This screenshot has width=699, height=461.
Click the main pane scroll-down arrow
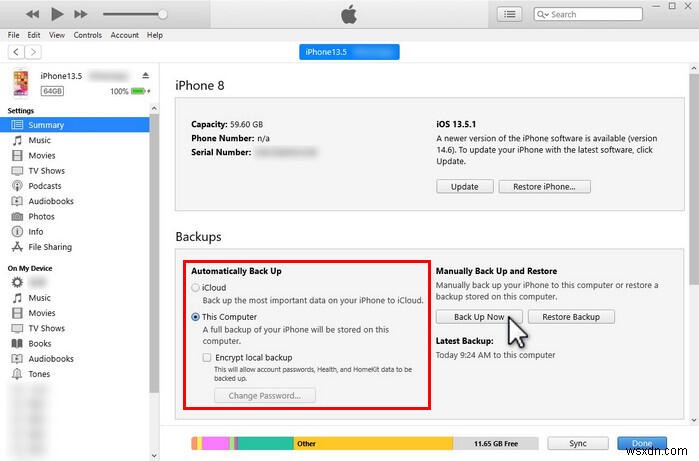694,420
